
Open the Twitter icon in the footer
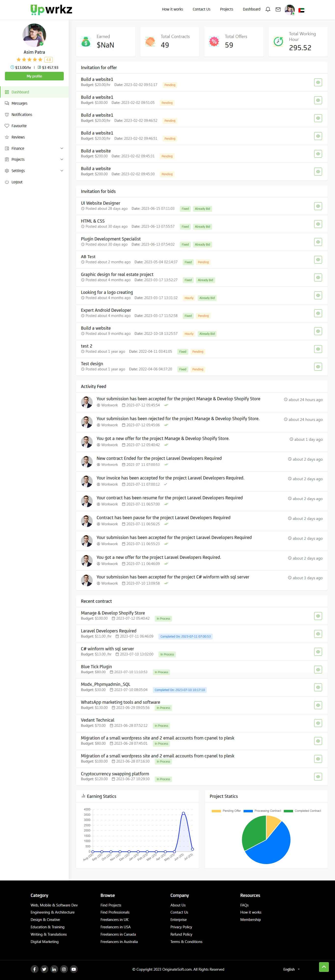coord(44,969)
